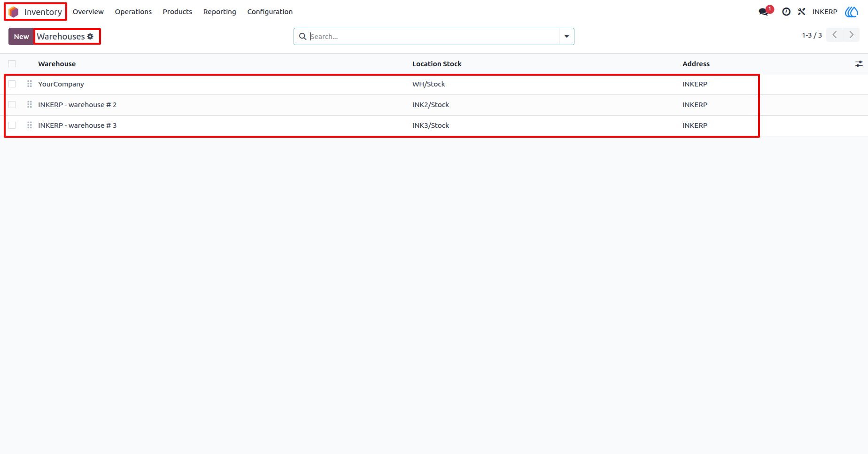
Task: Click the INK3/Stock location cell
Action: [431, 125]
